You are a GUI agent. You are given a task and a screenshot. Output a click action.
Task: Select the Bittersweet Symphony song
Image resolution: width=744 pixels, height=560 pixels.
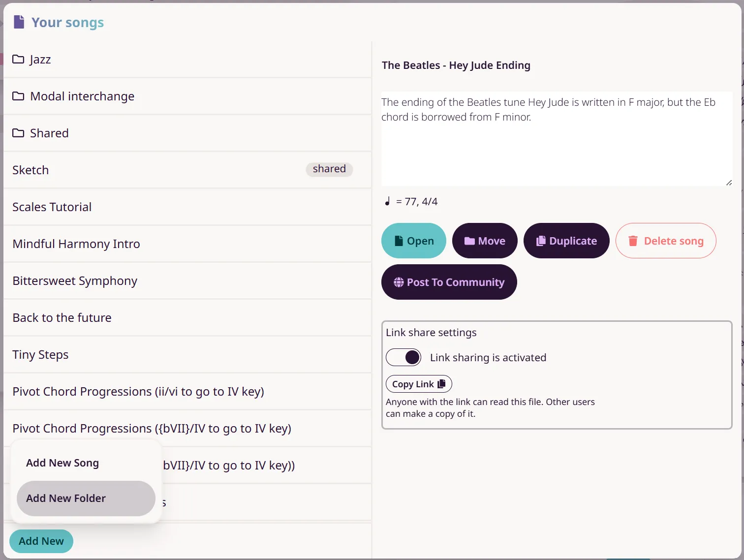tap(187, 281)
